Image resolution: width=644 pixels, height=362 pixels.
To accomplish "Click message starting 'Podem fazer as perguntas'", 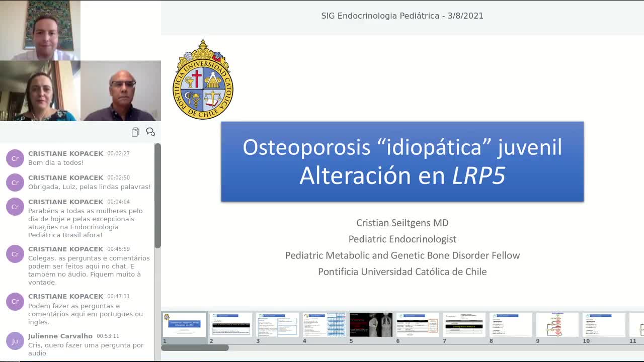I will [x=86, y=314].
